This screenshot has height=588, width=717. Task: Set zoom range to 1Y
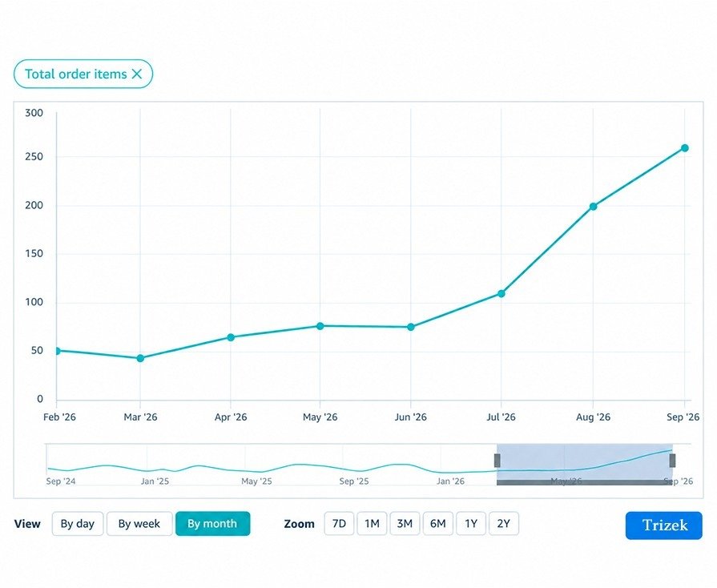point(471,524)
